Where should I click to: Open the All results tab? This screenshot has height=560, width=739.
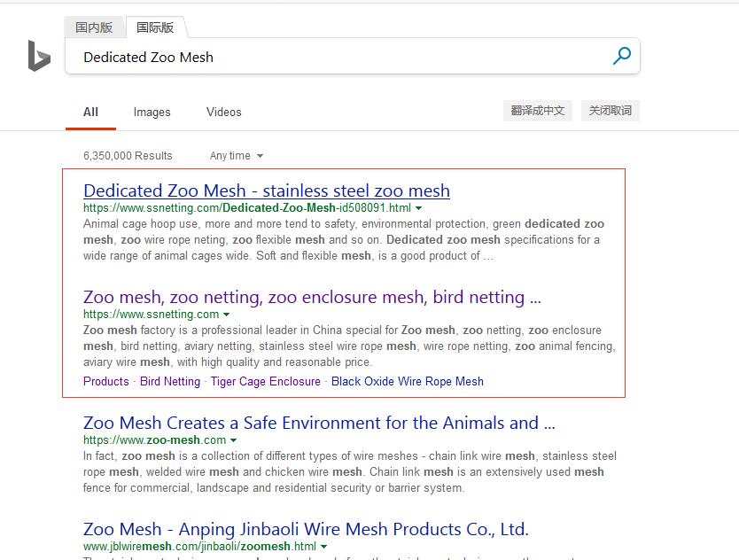(x=90, y=113)
